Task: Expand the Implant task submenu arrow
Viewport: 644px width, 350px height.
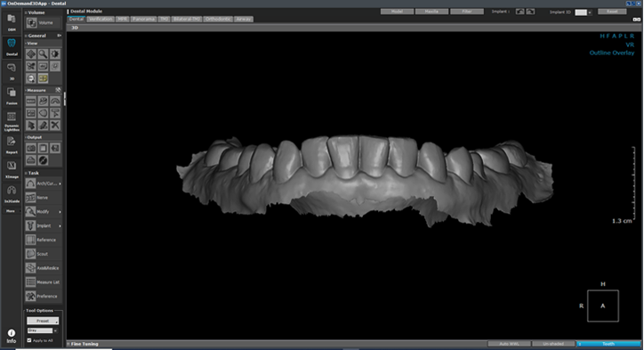Action: (60, 226)
